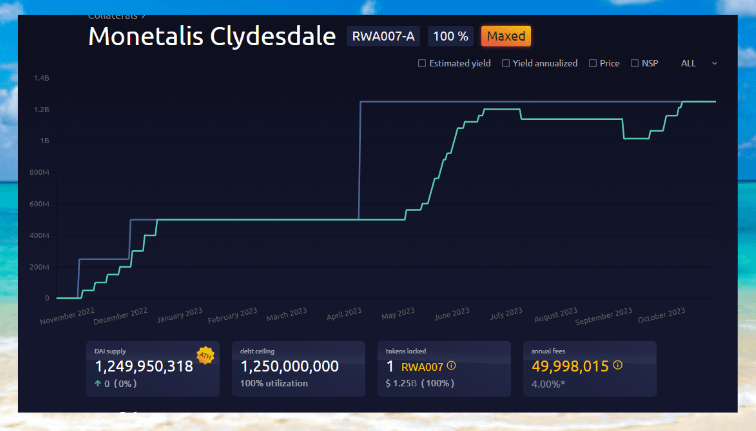The width and height of the screenshot is (756, 431).
Task: Enable the Estimated yield checkbox
Action: 422,63
